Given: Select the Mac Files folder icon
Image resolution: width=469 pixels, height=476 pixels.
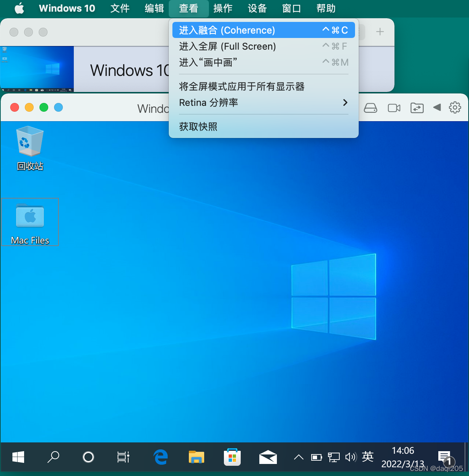Looking at the screenshot, I should (x=30, y=222).
